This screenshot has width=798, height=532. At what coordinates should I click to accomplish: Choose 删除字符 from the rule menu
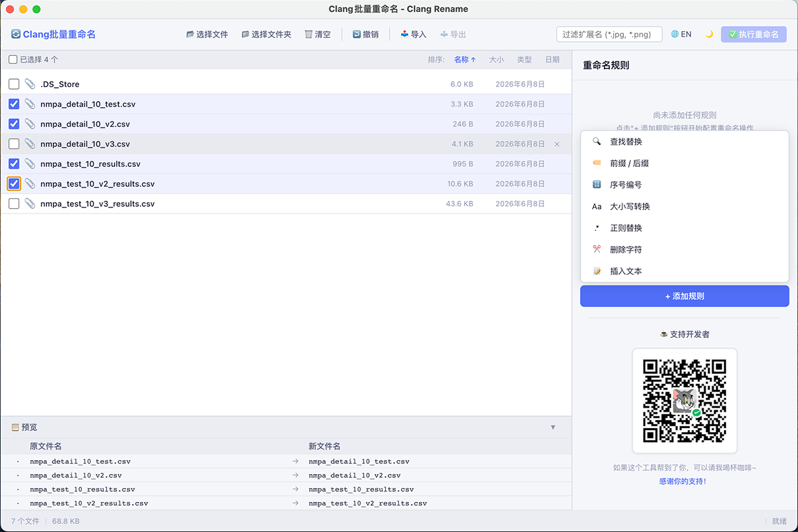pos(684,249)
